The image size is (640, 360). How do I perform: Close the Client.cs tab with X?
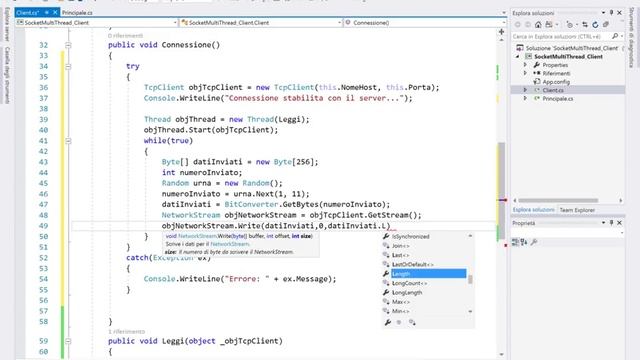[55, 13]
